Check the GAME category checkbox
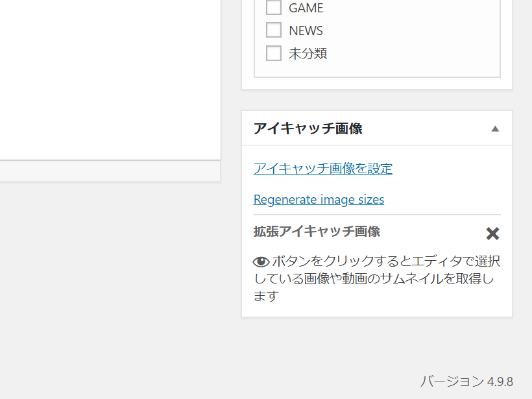The width and height of the screenshot is (532, 399). point(274,8)
